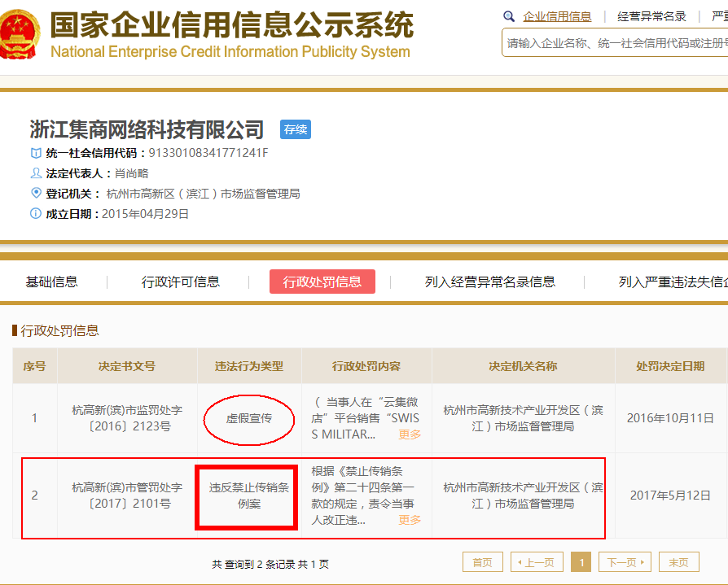Expand 更多 in the first penalty row
The height and width of the screenshot is (585, 728).
[x=410, y=434]
